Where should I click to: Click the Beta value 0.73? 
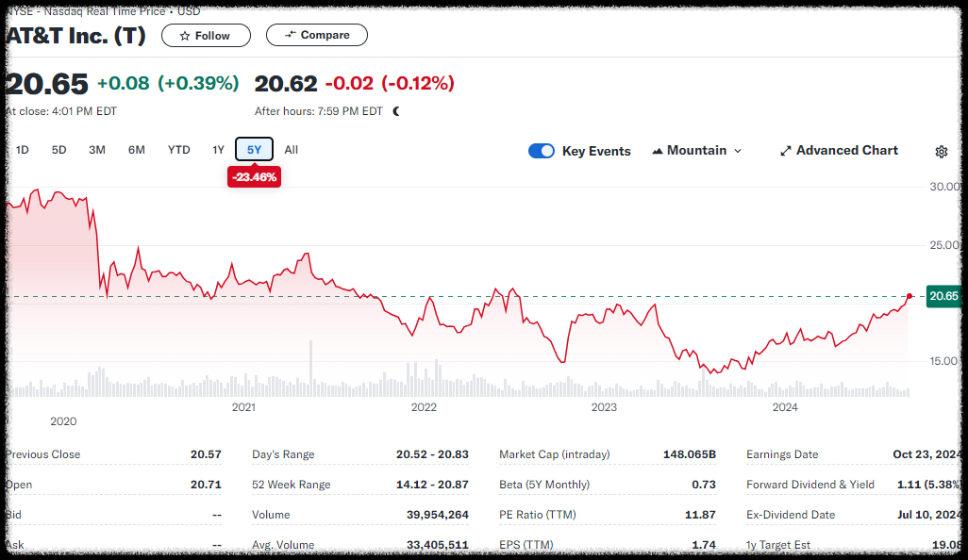[704, 485]
